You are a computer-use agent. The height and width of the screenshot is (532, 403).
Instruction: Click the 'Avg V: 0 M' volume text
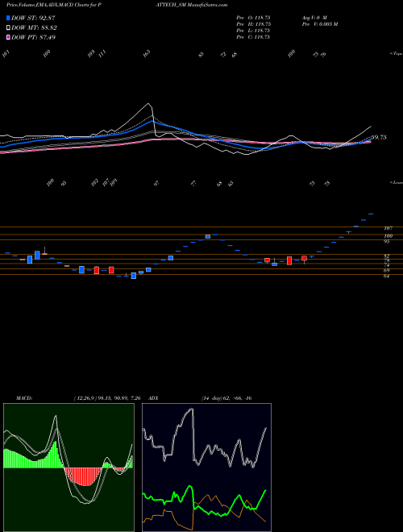click(x=314, y=18)
